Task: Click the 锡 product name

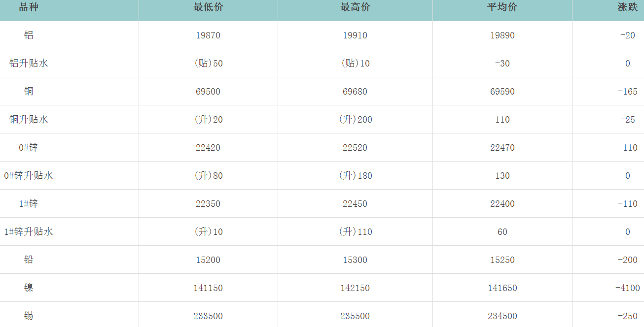Action: (29, 316)
